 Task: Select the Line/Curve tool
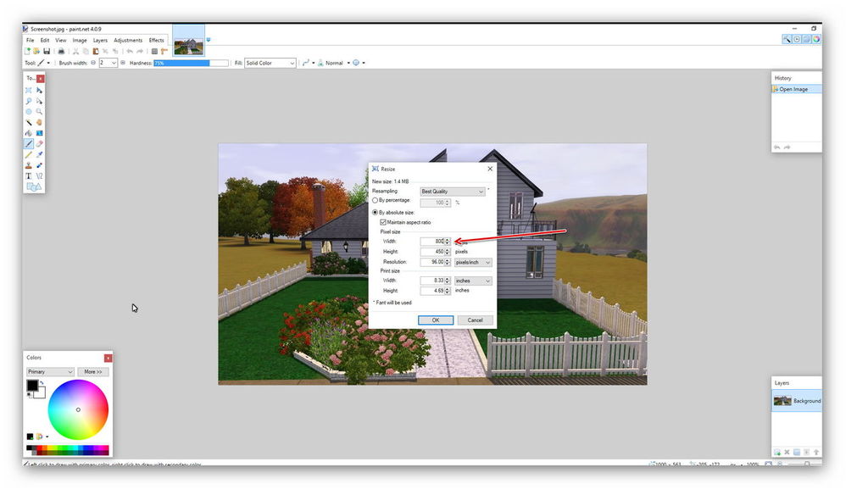(x=39, y=176)
